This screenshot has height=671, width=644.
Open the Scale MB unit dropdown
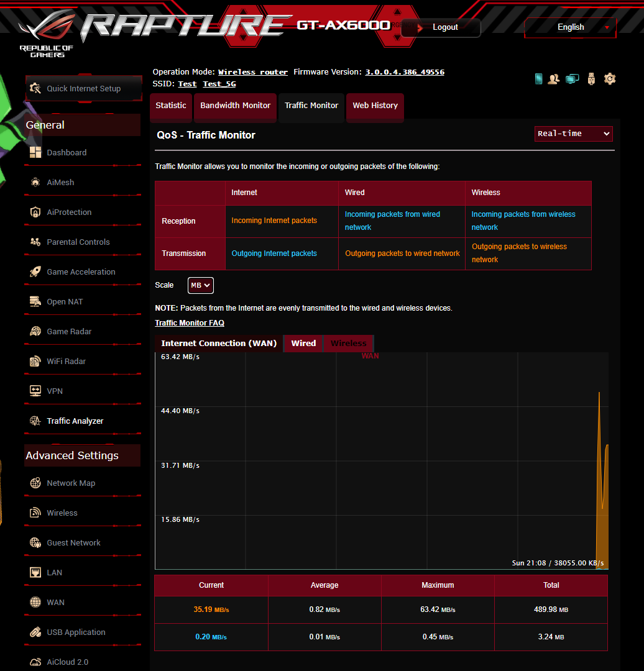pos(200,285)
